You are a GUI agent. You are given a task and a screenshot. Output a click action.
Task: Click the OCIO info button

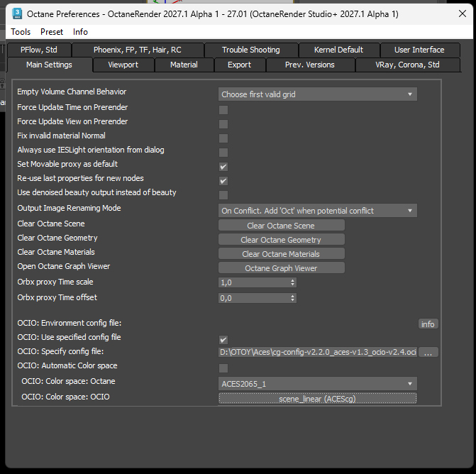[x=428, y=324]
